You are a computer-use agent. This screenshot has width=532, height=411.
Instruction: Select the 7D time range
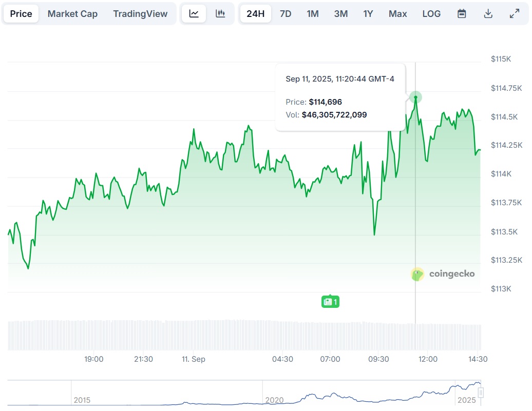click(286, 14)
